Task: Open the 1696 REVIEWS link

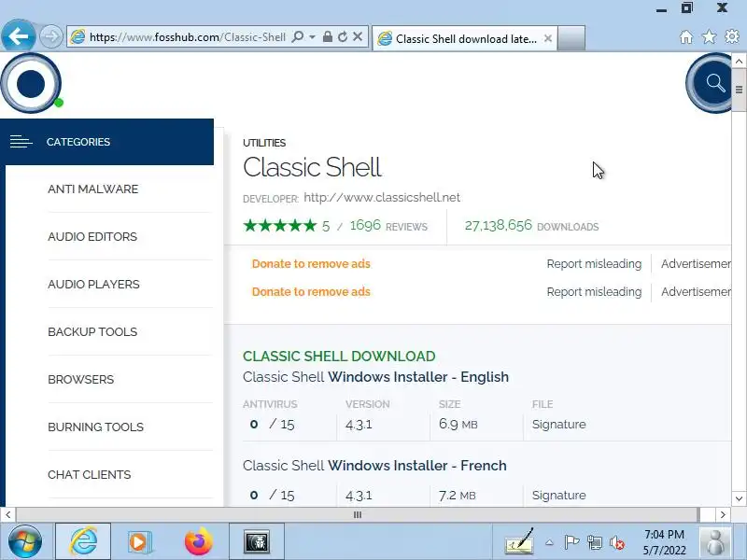Action: pyautogui.click(x=388, y=225)
